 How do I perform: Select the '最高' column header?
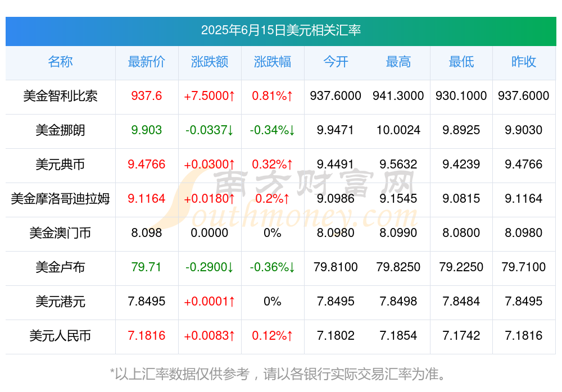(398, 62)
